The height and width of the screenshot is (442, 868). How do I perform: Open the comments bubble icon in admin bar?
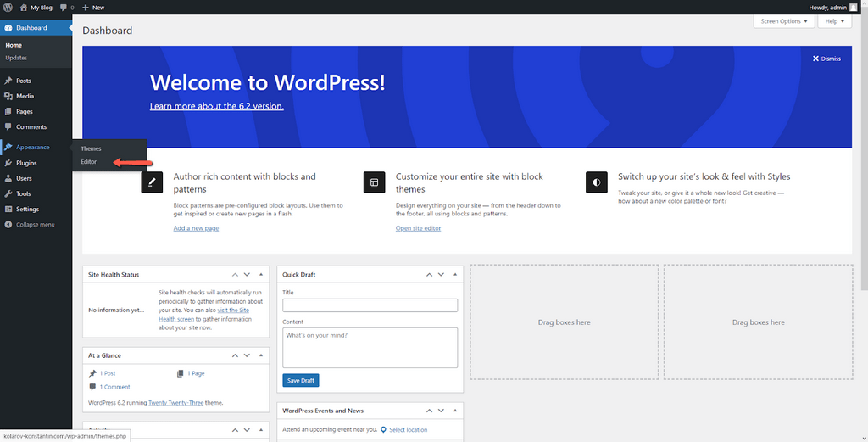point(64,7)
